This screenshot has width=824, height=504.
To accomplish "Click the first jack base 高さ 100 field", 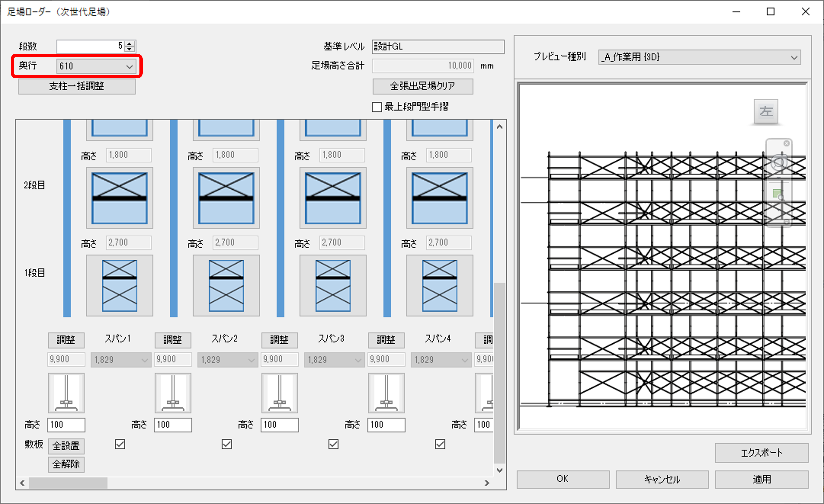I will 66,425.
